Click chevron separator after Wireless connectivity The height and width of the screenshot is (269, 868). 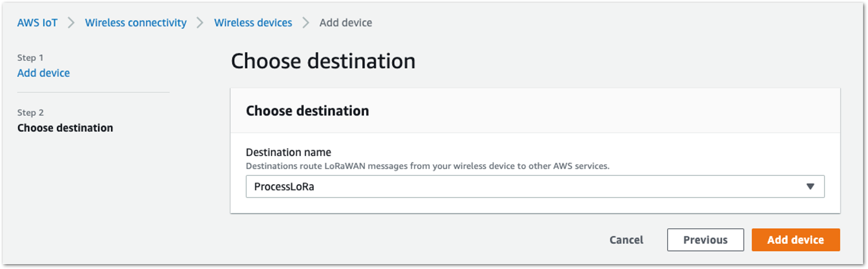[200, 23]
